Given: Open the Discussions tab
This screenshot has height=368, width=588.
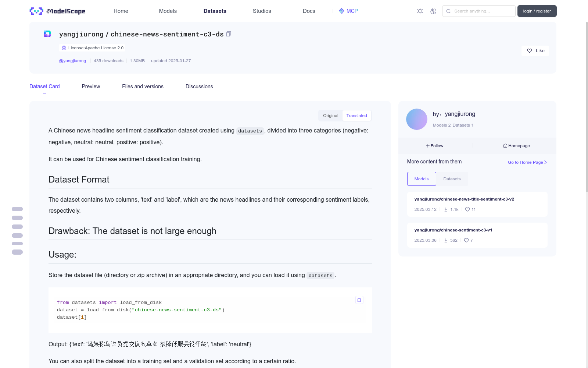Looking at the screenshot, I should point(199,86).
